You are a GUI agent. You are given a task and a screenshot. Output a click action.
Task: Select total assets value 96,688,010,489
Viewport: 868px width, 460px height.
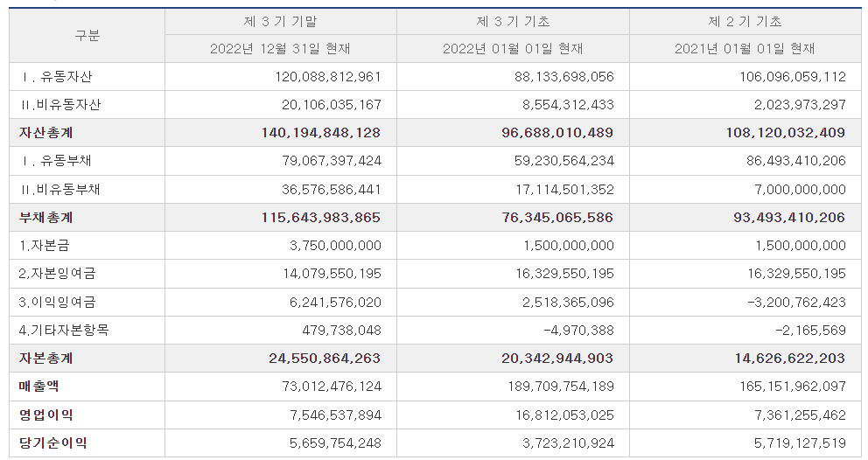(557, 133)
